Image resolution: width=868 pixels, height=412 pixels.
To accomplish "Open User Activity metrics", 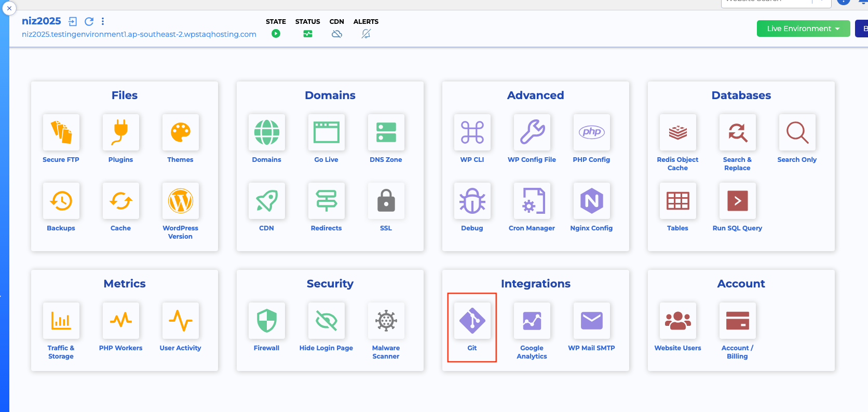I will (181, 321).
